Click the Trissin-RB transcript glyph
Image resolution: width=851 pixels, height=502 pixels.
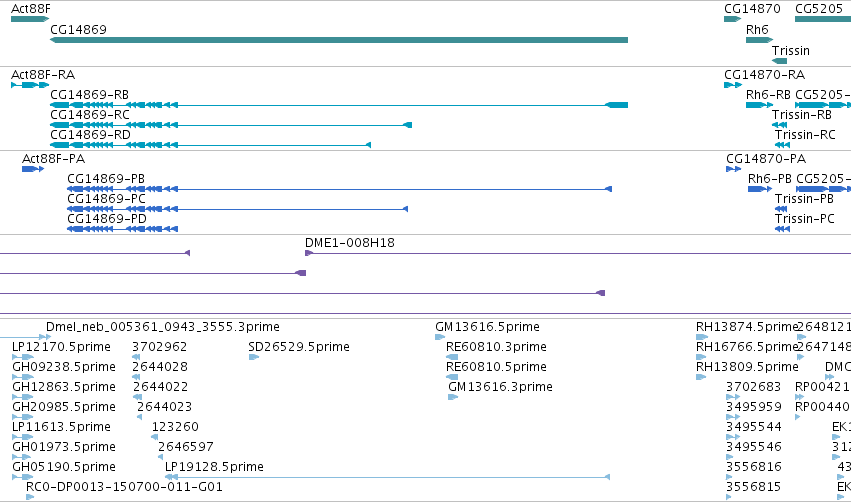point(779,125)
